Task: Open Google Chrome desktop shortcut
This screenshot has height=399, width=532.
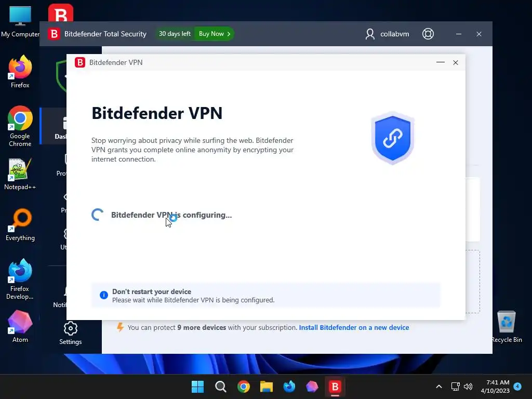Action: coord(20,126)
